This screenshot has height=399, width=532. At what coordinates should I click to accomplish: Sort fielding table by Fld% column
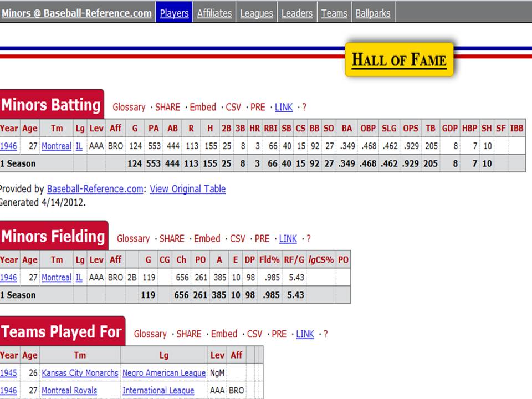click(269, 259)
